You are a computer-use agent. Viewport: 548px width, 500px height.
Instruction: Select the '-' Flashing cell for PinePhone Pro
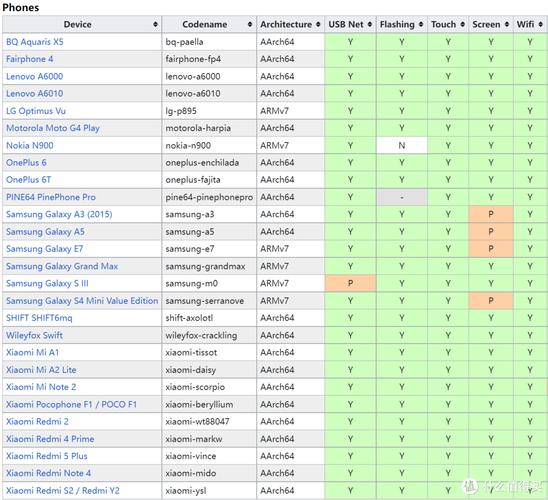tap(402, 197)
